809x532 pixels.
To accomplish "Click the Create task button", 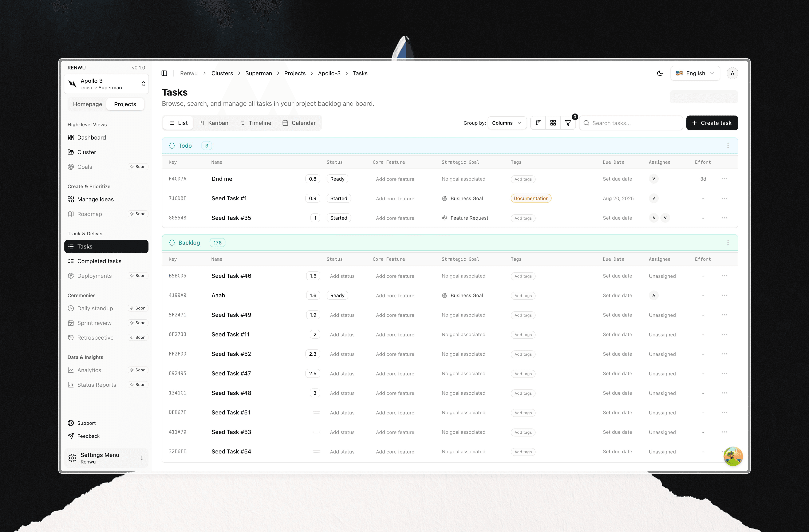I will click(x=712, y=123).
